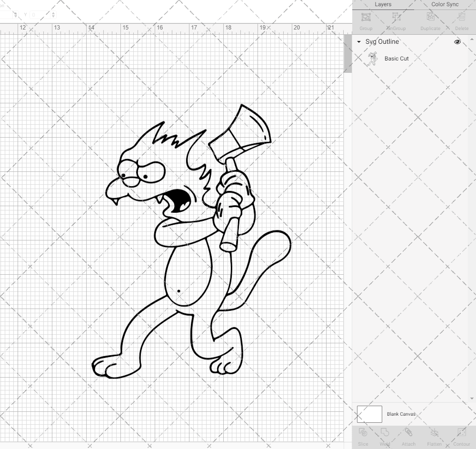Select the Basic Cut layer

click(x=397, y=58)
